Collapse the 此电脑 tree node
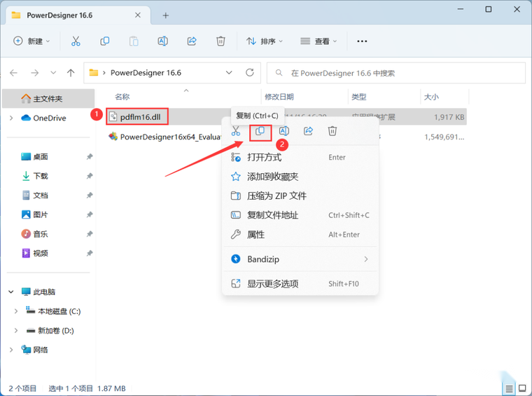The image size is (532, 396). [x=11, y=292]
